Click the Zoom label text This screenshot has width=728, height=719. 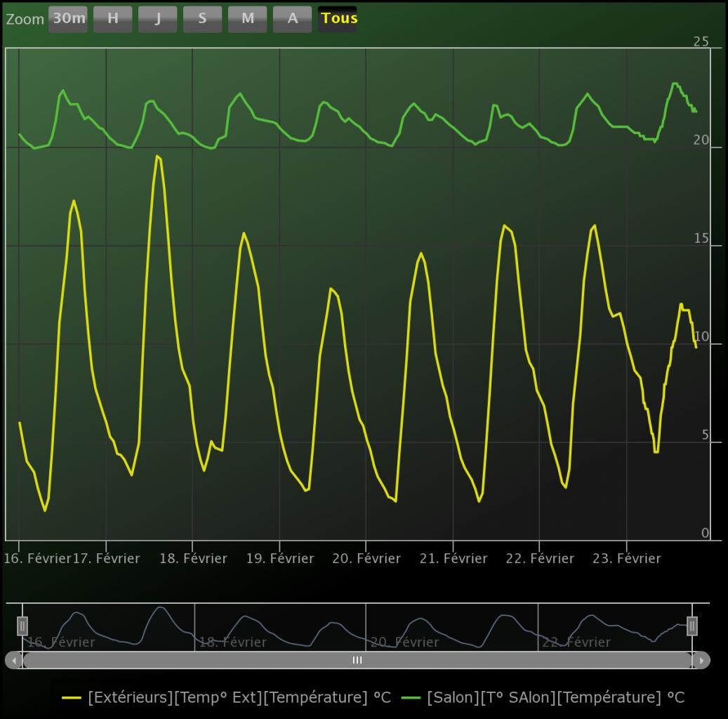click(x=25, y=20)
